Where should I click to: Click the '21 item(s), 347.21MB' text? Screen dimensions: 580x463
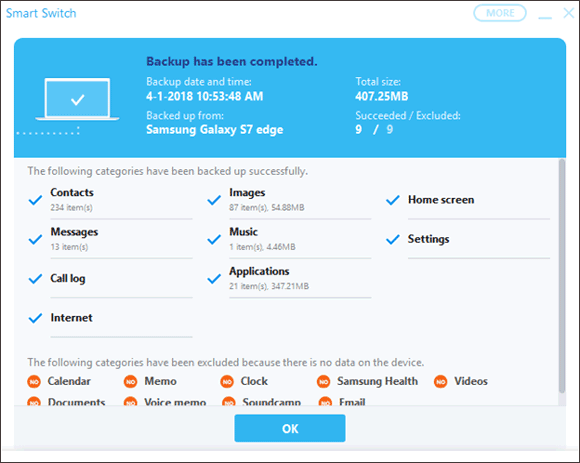click(x=269, y=286)
